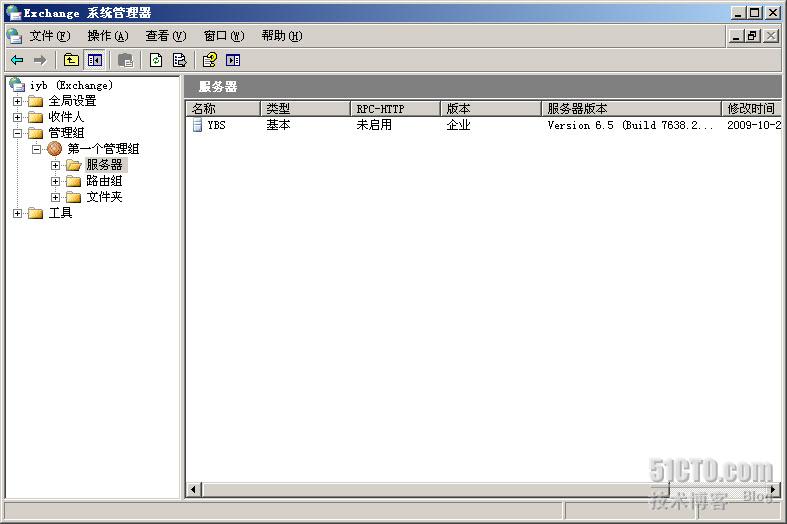The height and width of the screenshot is (524, 787).
Task: Toggle the action pane toolbar icon
Action: [x=233, y=61]
